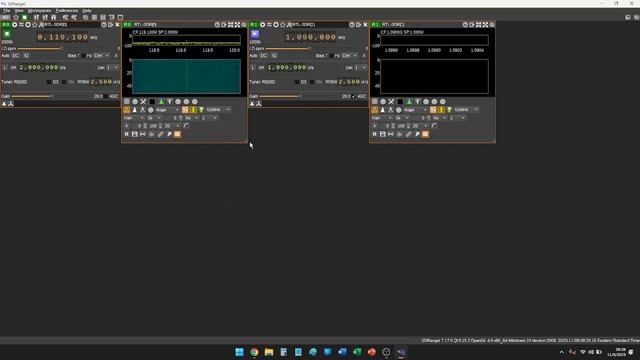Viewport: 640px width, 360px height.
Task: Stop the running R0 RTL-SDR device
Action: (x=7, y=34)
